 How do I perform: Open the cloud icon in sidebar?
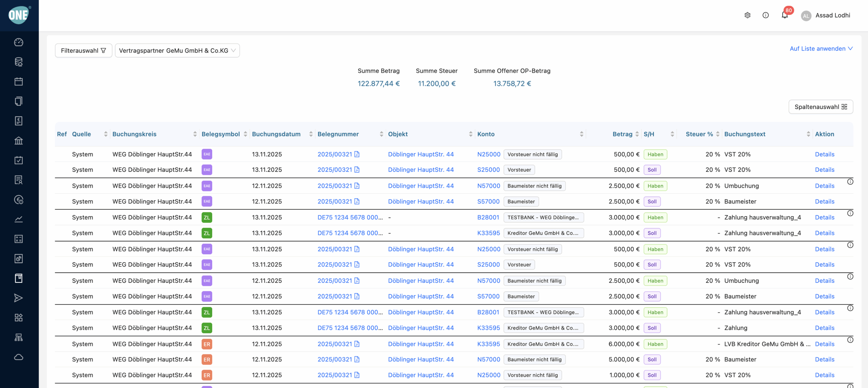pos(19,357)
